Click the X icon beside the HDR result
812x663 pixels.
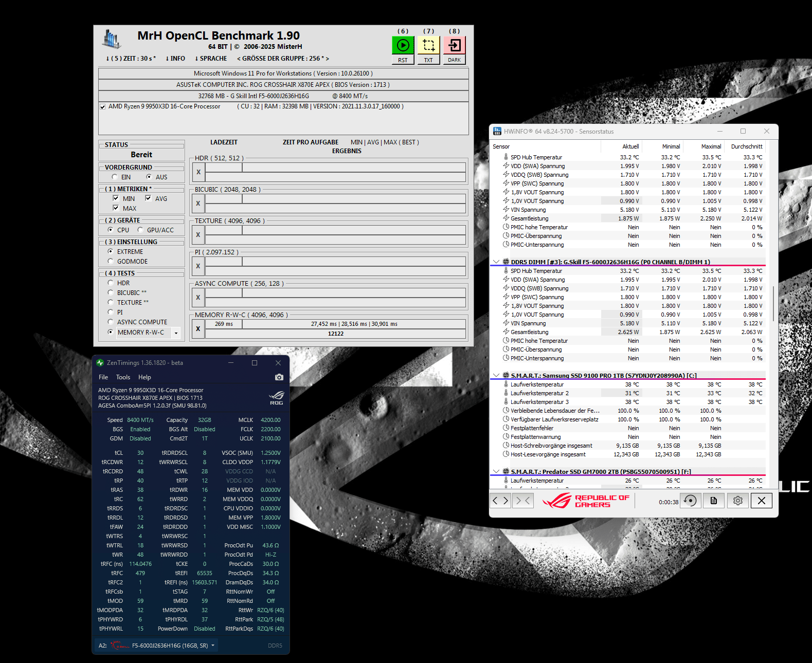click(199, 172)
